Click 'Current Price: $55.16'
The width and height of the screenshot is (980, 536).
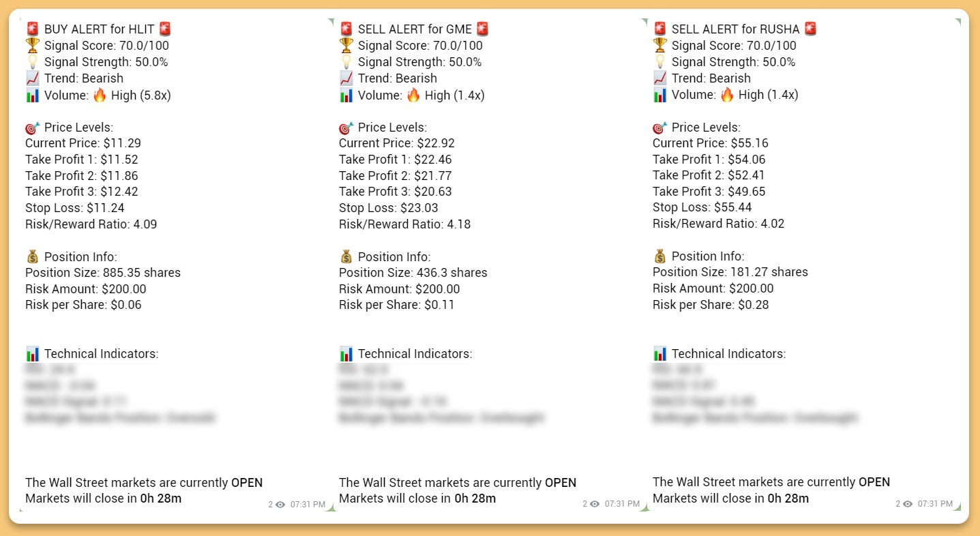tap(711, 143)
